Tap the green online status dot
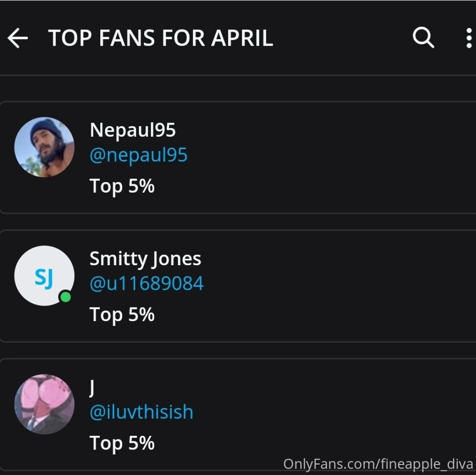476x475 pixels. pos(65,297)
